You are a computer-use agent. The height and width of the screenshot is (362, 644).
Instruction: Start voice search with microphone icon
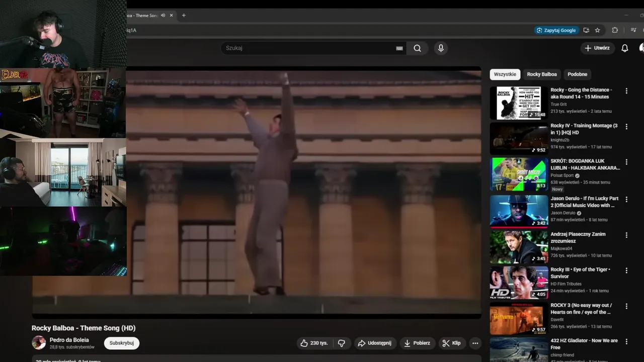coord(441,48)
